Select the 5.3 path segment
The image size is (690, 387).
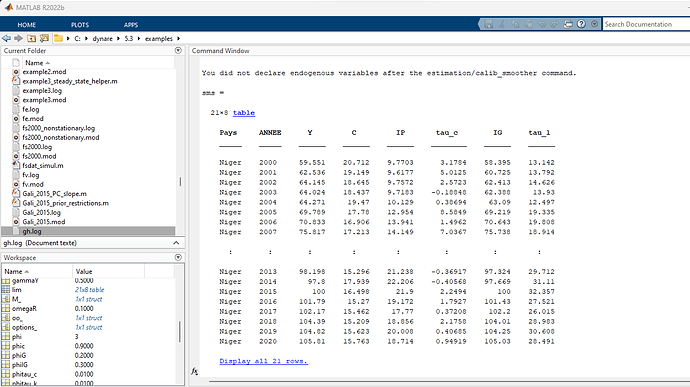point(128,39)
